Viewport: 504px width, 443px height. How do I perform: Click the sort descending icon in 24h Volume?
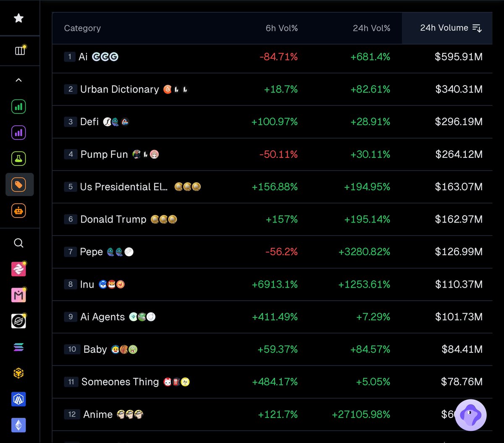coord(477,28)
